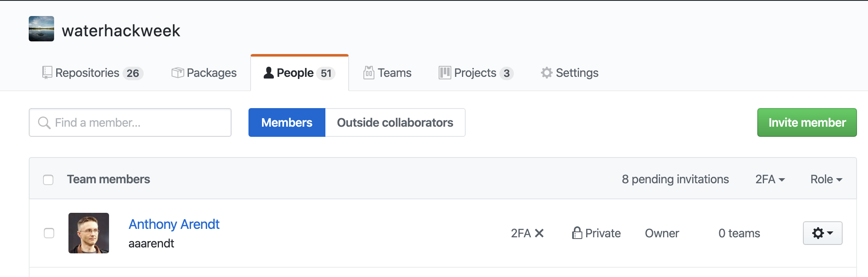Switch to the Teams tab

[393, 72]
